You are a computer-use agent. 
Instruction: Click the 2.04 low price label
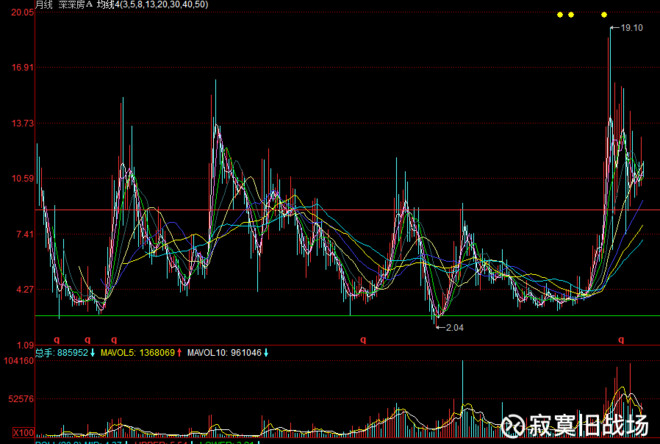click(455, 328)
